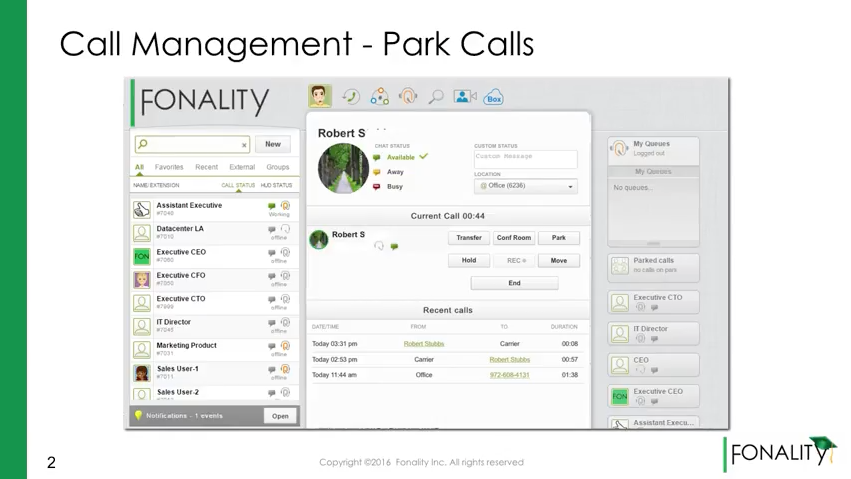Put the current call on Hold
This screenshot has height=479, width=851.
point(469,260)
